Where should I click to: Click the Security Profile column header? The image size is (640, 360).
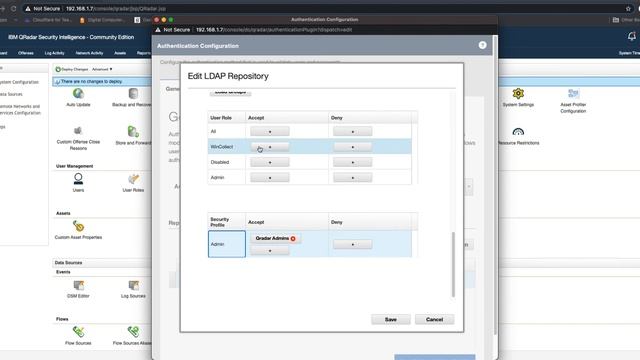click(x=227, y=222)
